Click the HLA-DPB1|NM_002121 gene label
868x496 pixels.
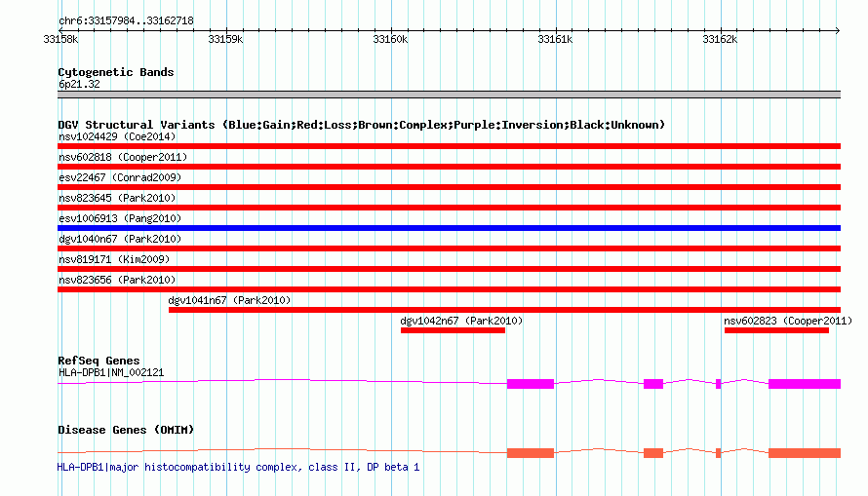coord(111,372)
